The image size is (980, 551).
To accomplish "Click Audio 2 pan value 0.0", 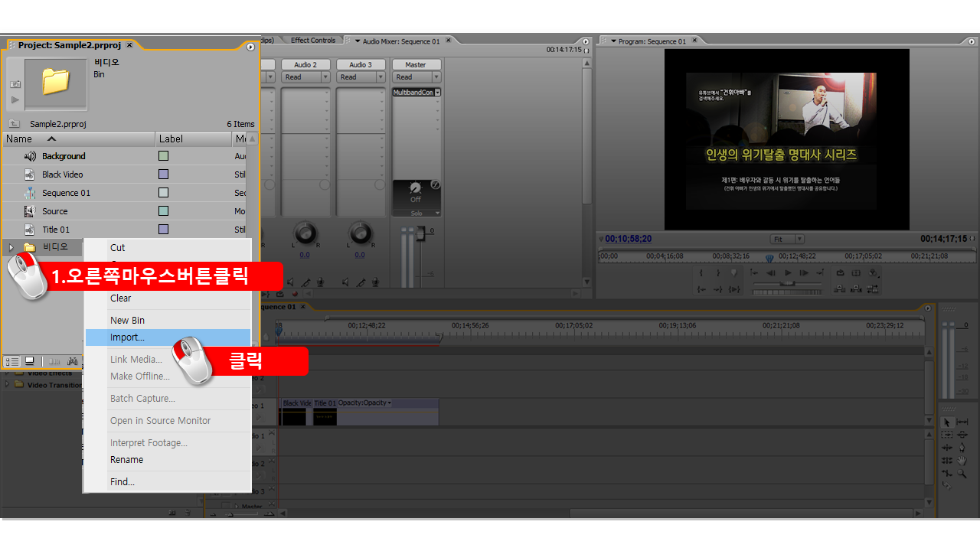I will pyautogui.click(x=305, y=255).
